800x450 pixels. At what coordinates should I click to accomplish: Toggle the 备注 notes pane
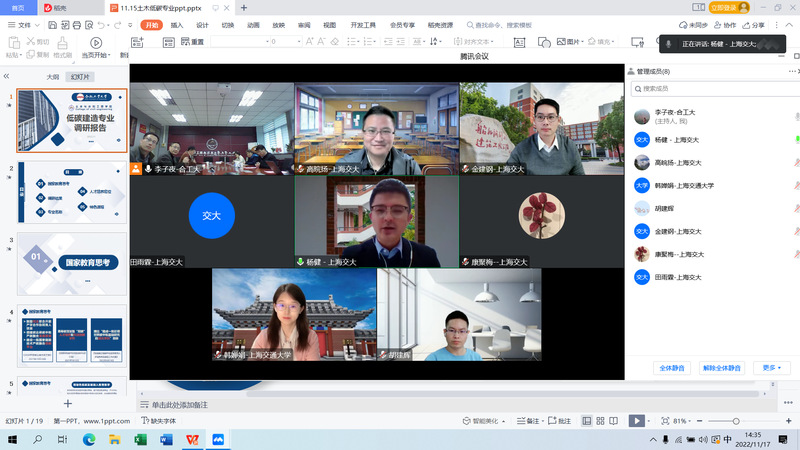[x=528, y=421]
